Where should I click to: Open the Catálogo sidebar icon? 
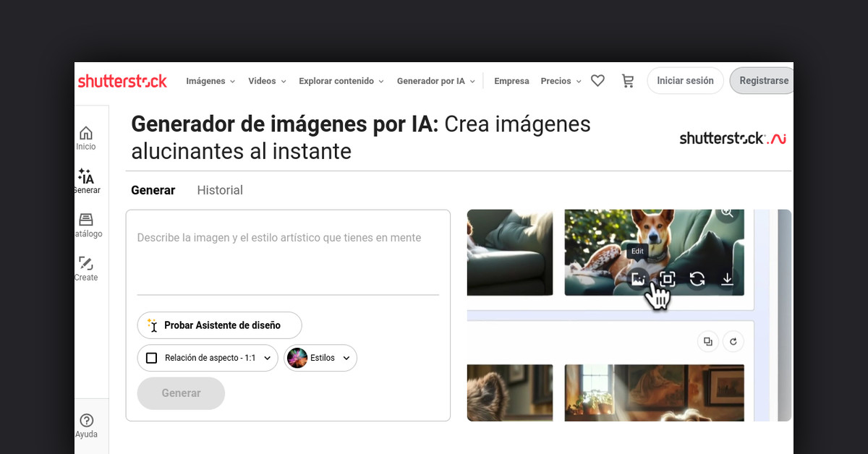tap(86, 225)
